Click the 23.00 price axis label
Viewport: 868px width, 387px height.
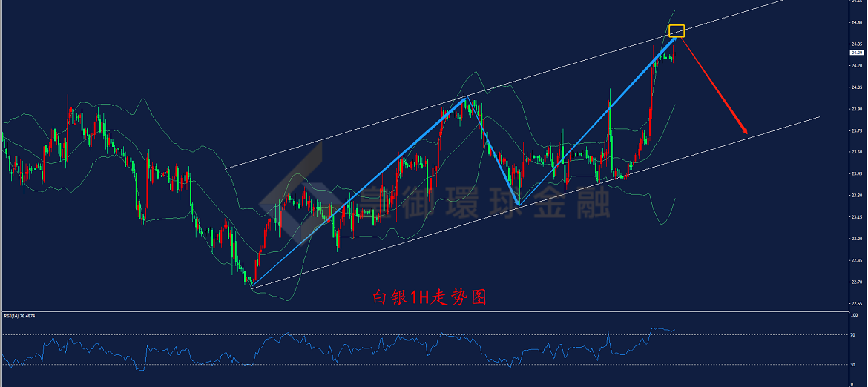point(858,239)
